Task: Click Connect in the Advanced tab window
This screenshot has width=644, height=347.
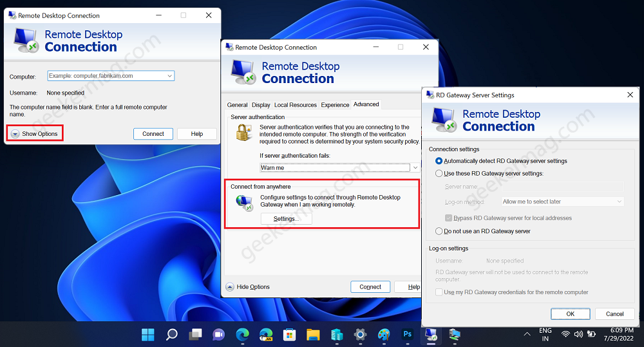Action: tap(370, 287)
